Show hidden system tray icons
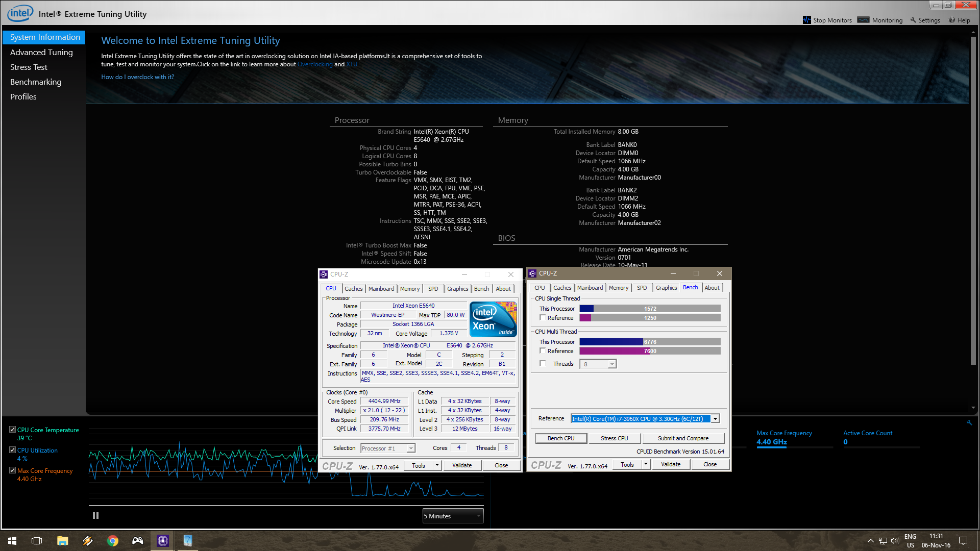This screenshot has width=980, height=551. (x=870, y=541)
